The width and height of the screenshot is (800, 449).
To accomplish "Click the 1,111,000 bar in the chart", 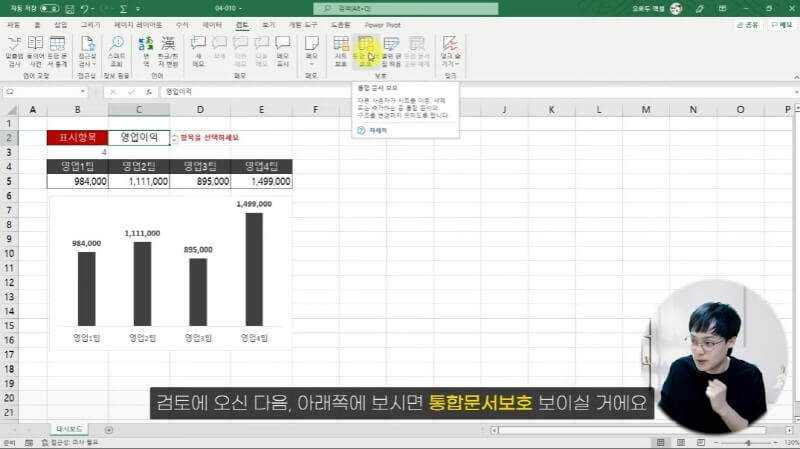I will [142, 284].
